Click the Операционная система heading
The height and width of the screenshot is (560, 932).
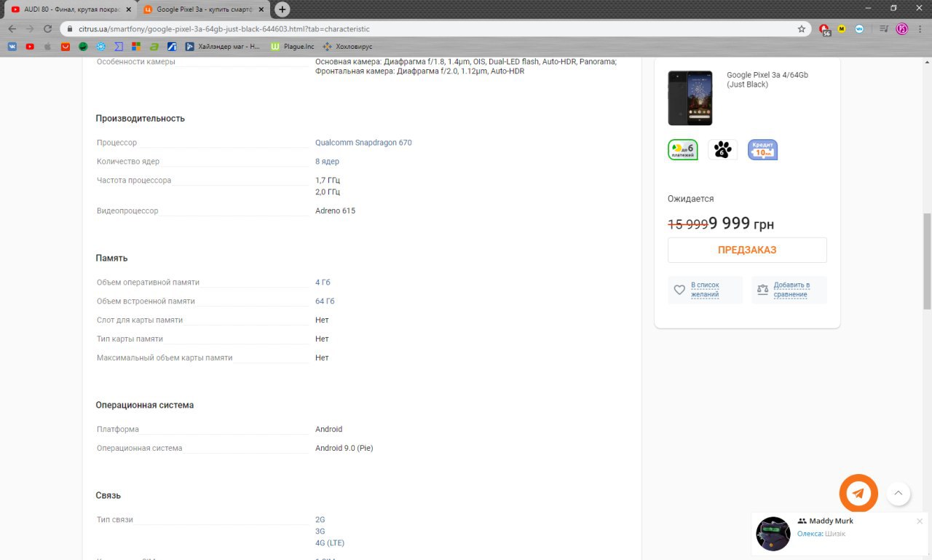pos(145,405)
